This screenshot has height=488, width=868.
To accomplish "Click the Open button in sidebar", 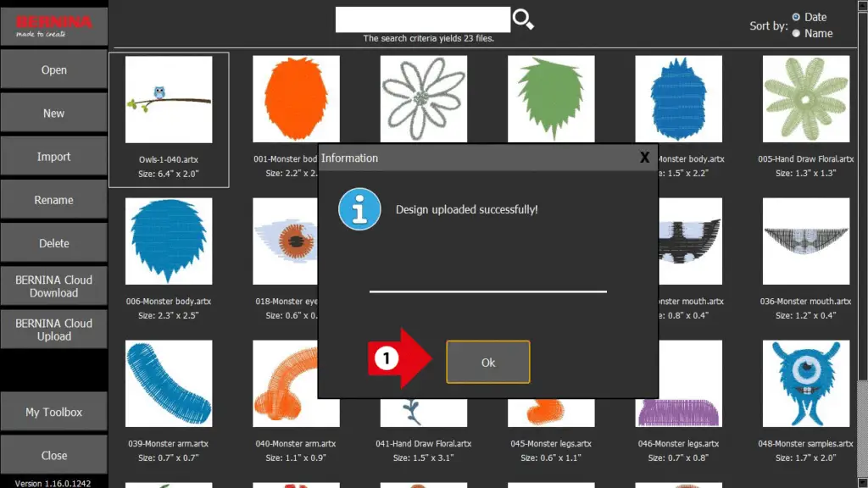I will click(x=54, y=70).
